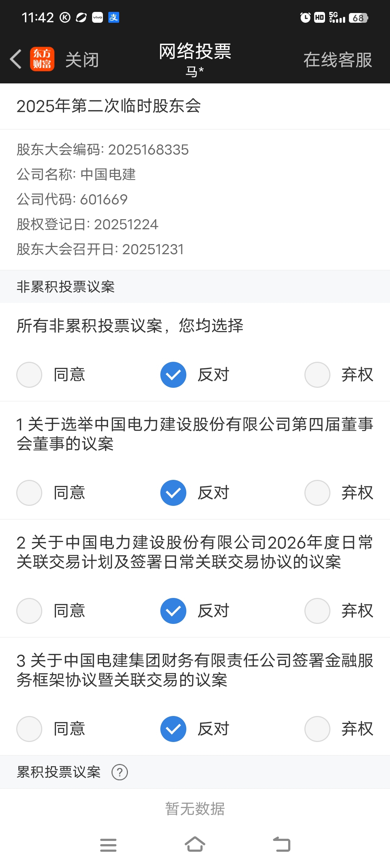Open the cumulative voting help question mark

click(120, 772)
